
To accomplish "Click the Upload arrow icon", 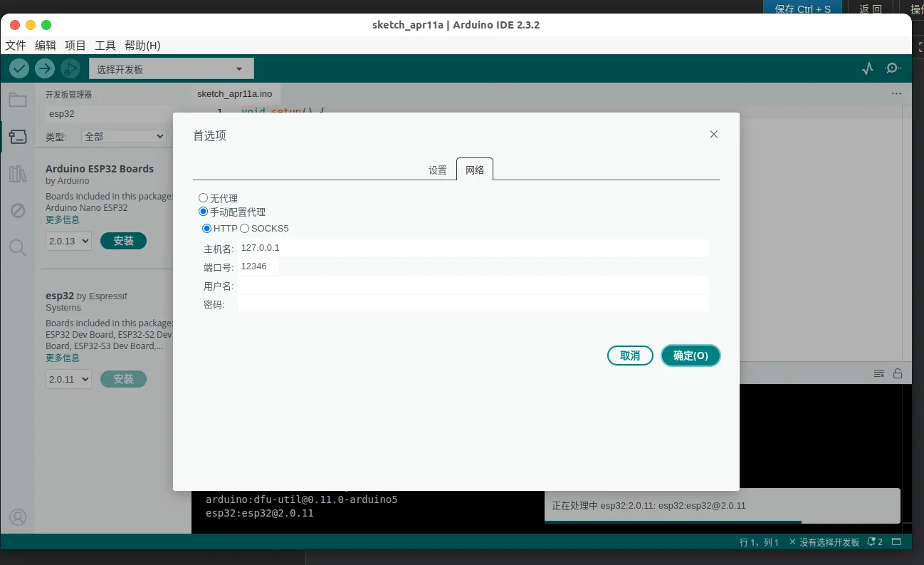I will tap(45, 68).
